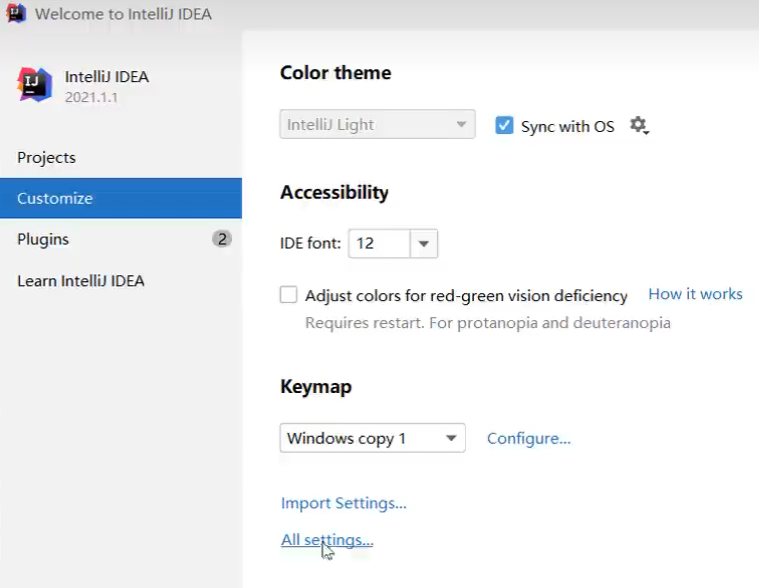Click the Keymap heading

pyautogui.click(x=316, y=387)
